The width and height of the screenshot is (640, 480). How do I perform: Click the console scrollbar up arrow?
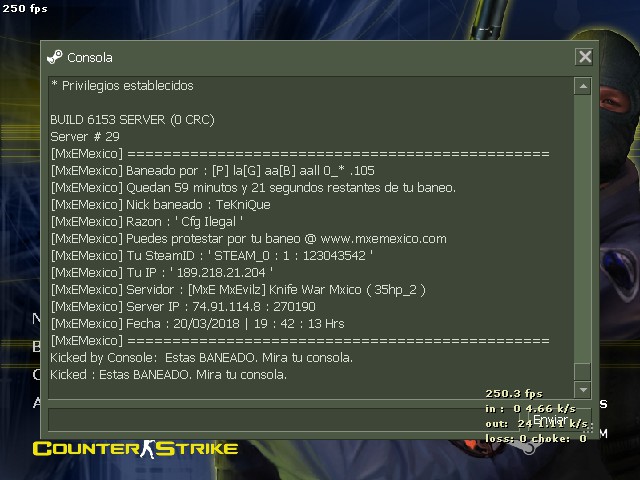(583, 86)
